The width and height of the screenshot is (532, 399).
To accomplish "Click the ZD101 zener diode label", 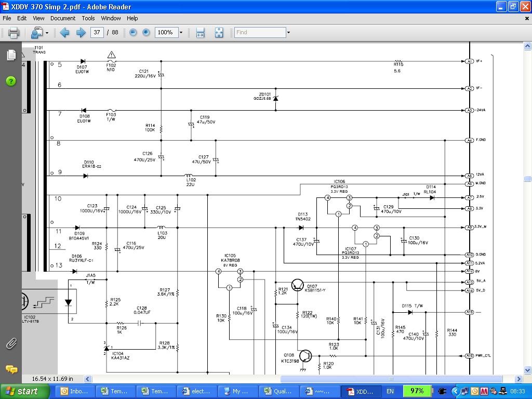I will (x=262, y=96).
